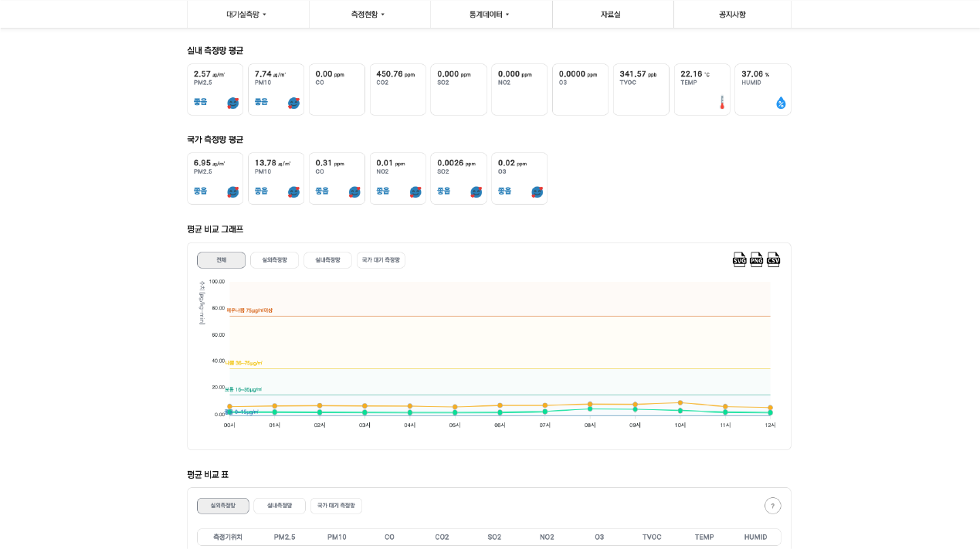Expand the 대기질측망 dropdown menu
980x549 pixels.
tap(247, 14)
